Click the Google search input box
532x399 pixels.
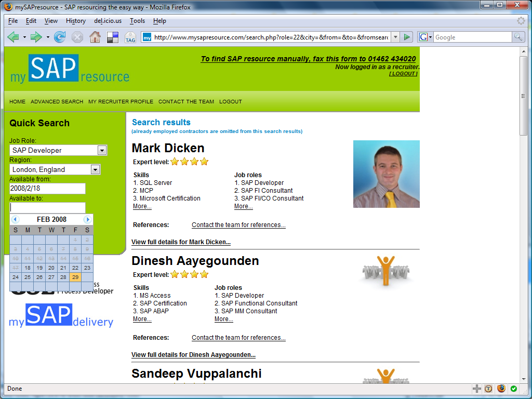[472, 37]
